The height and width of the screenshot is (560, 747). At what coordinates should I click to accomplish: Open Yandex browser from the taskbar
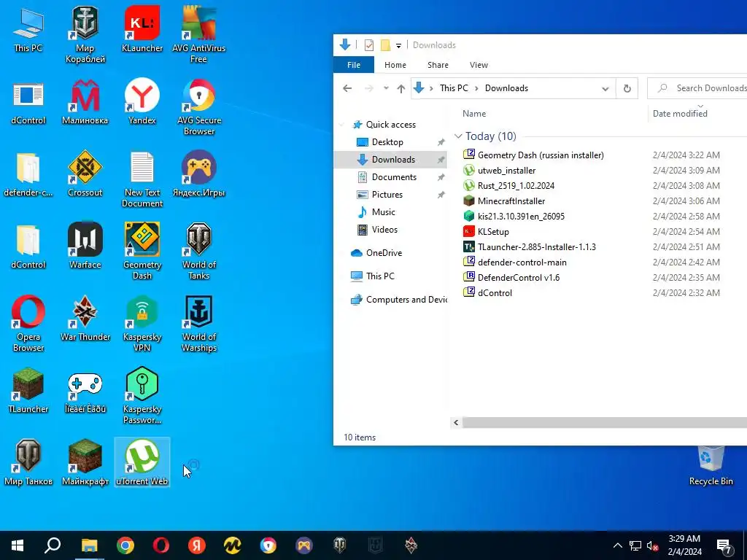point(197,545)
